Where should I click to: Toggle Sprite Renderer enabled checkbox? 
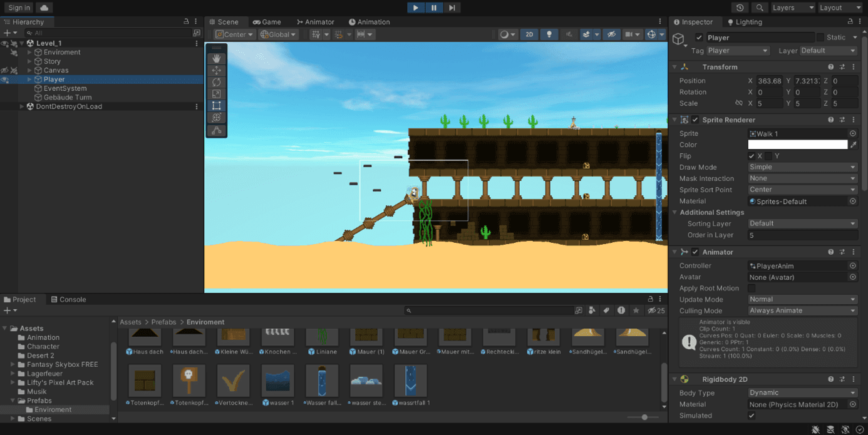(695, 120)
